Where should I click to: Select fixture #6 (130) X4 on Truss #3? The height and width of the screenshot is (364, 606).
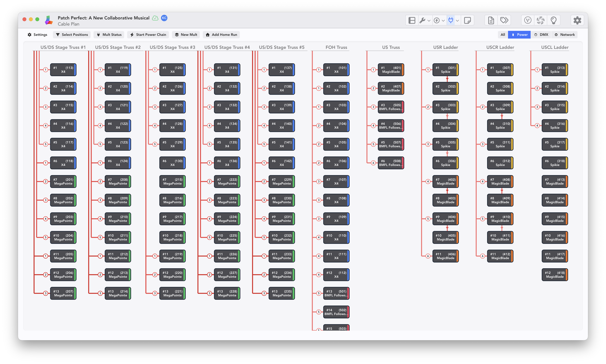coord(172,163)
